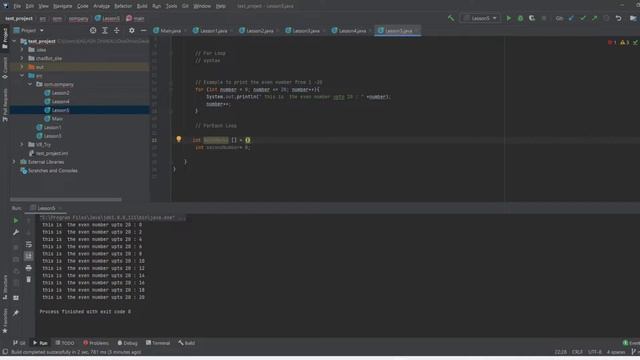The width and height of the screenshot is (640, 360).
Task: Click the yellow warning indicator in editor
Action: click(x=624, y=42)
